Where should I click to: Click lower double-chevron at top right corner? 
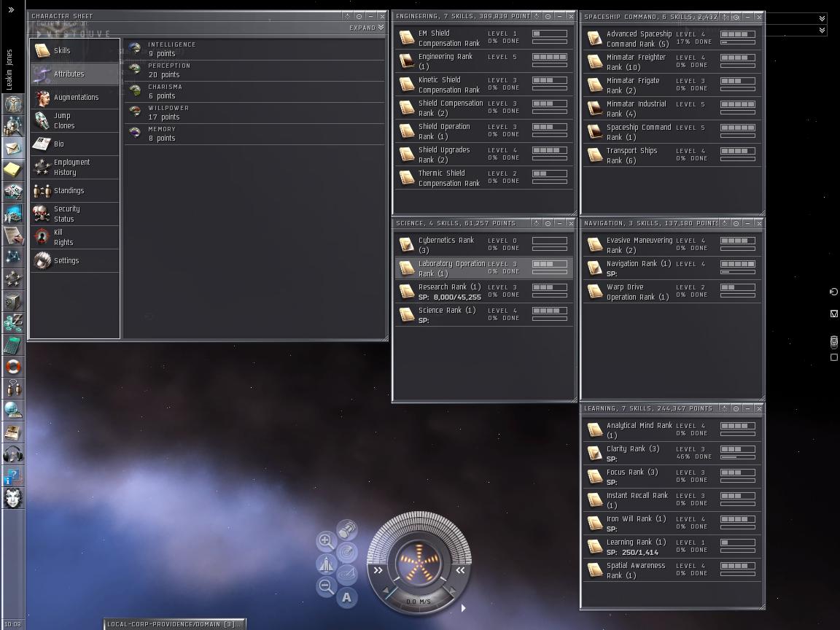tap(822, 31)
